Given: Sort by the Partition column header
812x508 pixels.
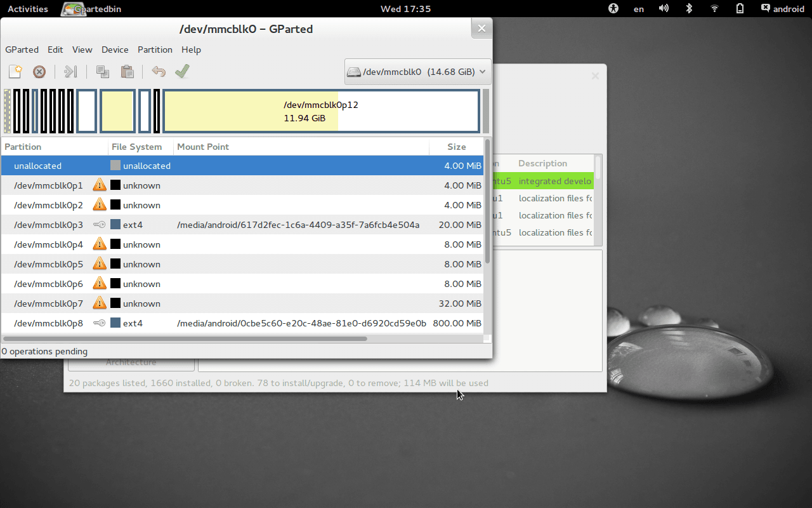Looking at the screenshot, I should pyautogui.click(x=55, y=147).
